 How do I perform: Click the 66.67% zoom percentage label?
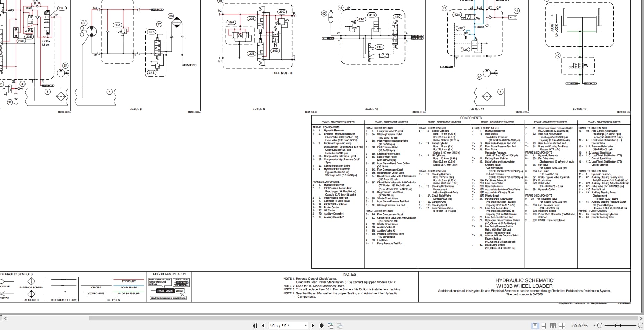click(x=580, y=326)
